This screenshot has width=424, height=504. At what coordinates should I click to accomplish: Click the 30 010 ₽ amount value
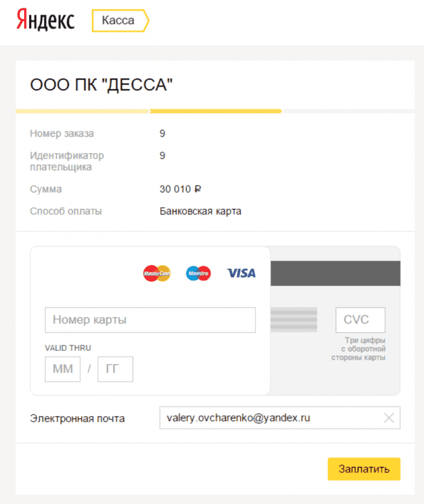181,189
